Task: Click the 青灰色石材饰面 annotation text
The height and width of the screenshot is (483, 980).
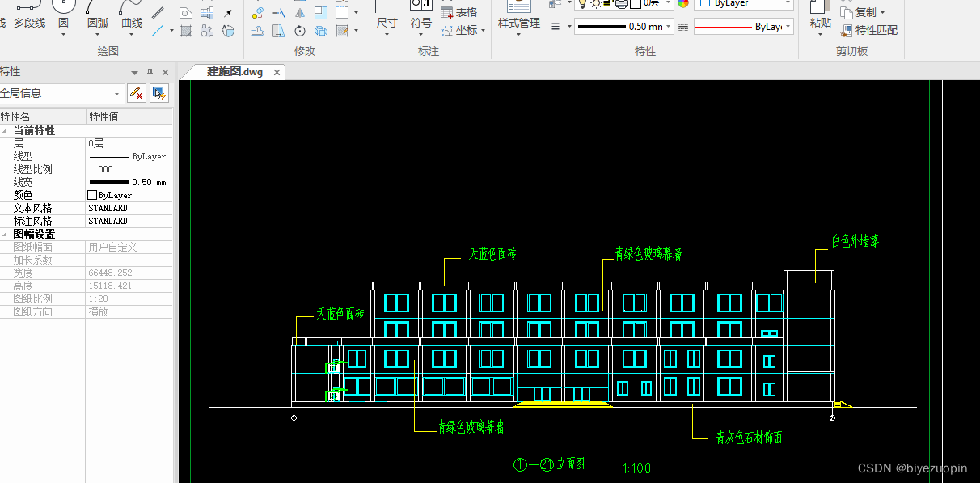Action: [749, 438]
